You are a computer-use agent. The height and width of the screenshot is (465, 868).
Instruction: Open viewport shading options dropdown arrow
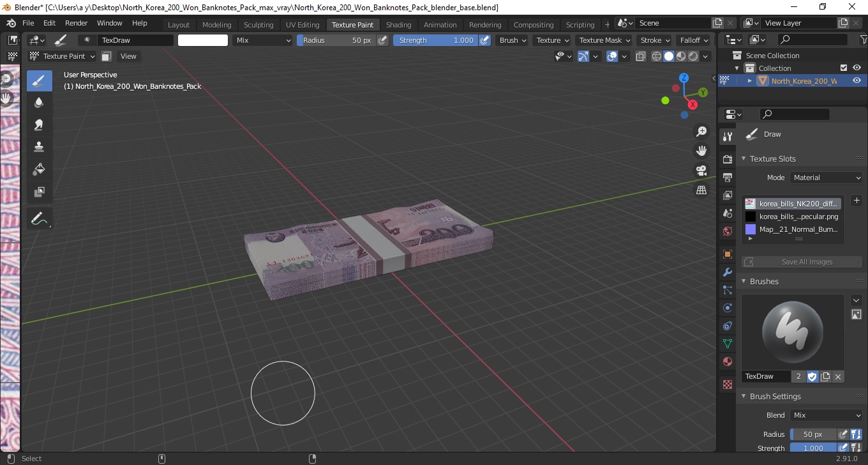705,56
